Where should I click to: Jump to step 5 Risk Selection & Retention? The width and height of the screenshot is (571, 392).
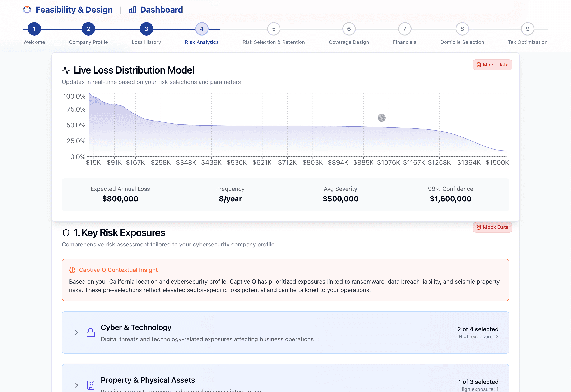click(274, 29)
